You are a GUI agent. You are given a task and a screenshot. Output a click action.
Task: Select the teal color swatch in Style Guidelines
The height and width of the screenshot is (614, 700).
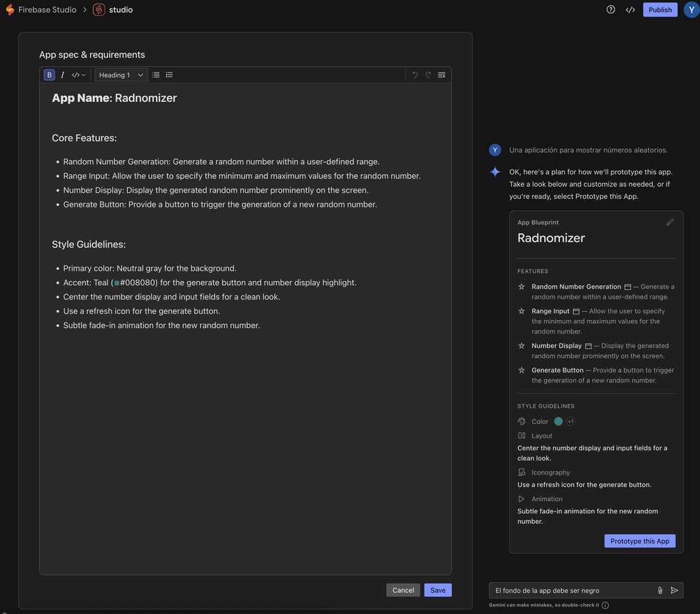pyautogui.click(x=558, y=421)
